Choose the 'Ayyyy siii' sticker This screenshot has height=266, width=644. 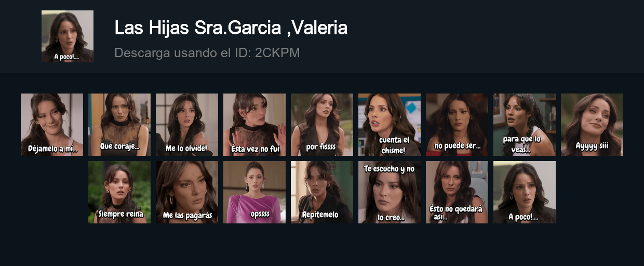(x=592, y=125)
